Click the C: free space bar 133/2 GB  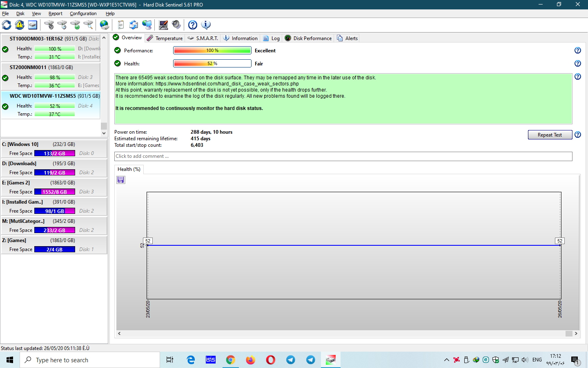tap(55, 153)
